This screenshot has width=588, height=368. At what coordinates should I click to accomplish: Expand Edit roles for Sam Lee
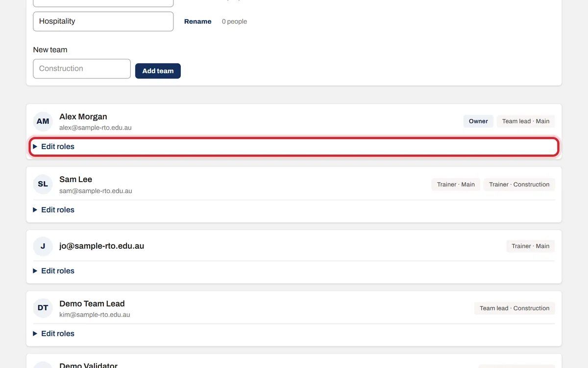point(294,210)
